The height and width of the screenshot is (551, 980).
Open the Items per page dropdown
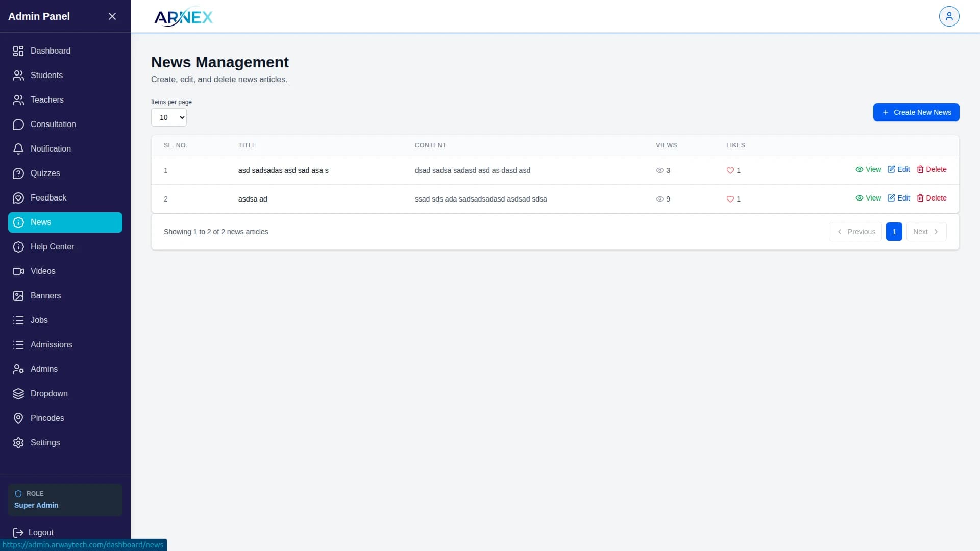pos(169,117)
